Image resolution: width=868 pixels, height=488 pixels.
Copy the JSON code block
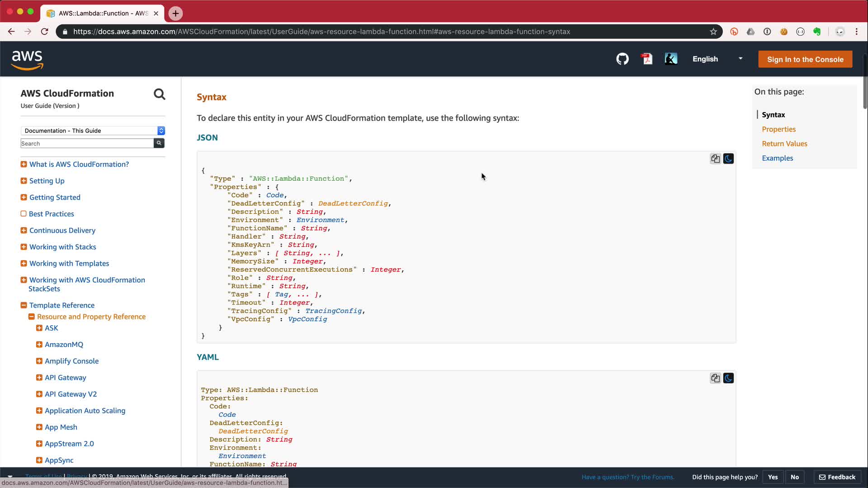(x=715, y=159)
